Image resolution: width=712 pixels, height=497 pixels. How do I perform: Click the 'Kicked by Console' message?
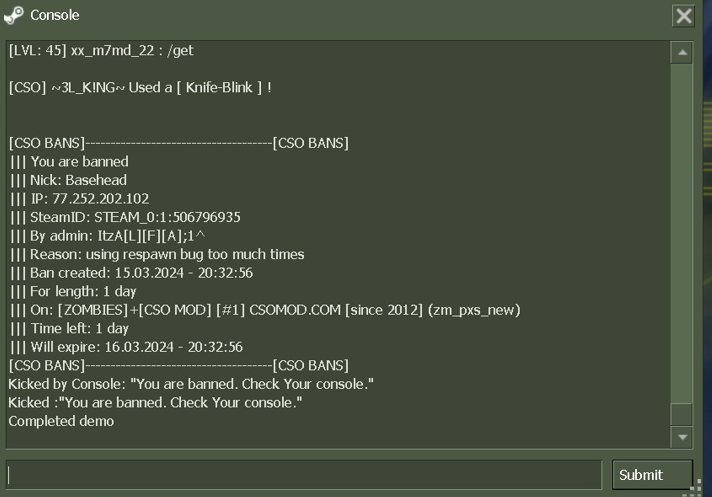191,384
